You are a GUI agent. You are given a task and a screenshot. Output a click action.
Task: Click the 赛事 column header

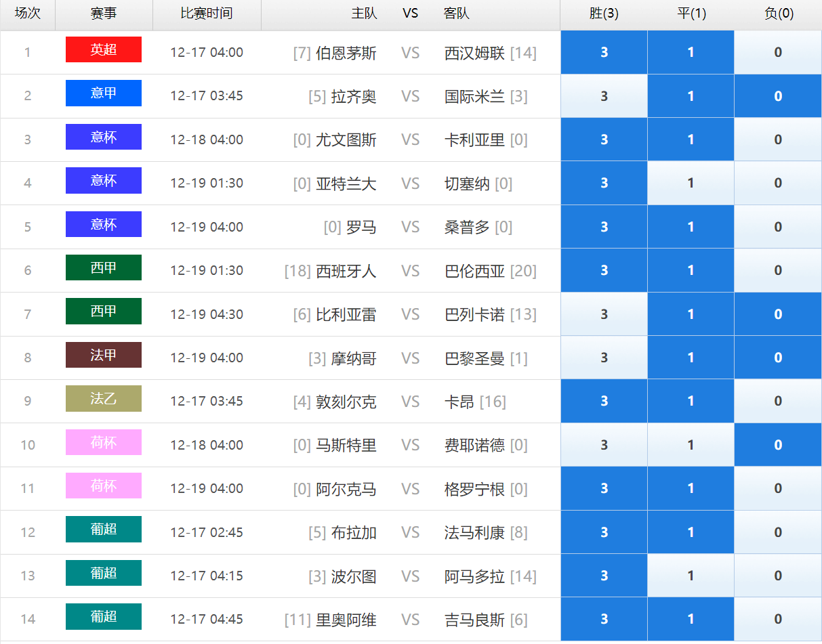tap(104, 14)
